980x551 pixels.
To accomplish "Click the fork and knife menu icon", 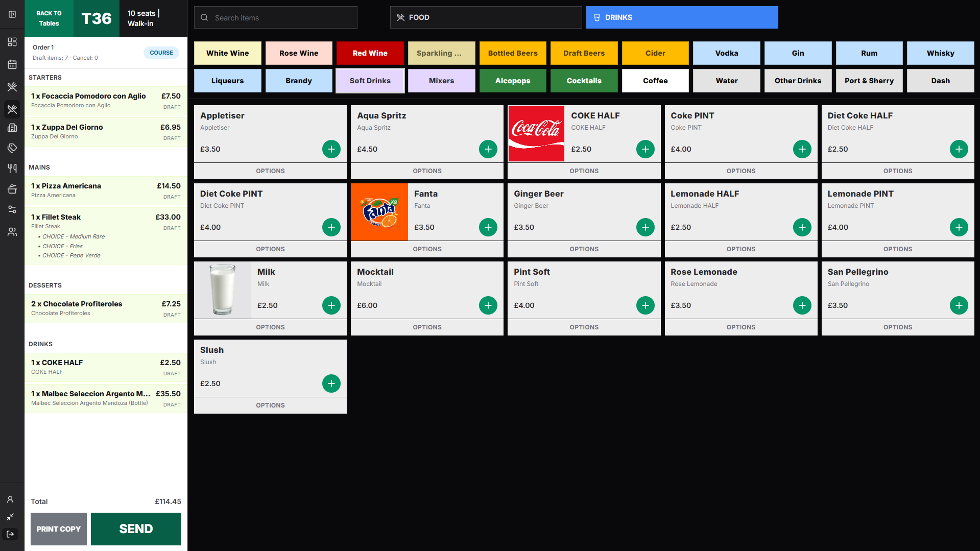I will pos(12,169).
